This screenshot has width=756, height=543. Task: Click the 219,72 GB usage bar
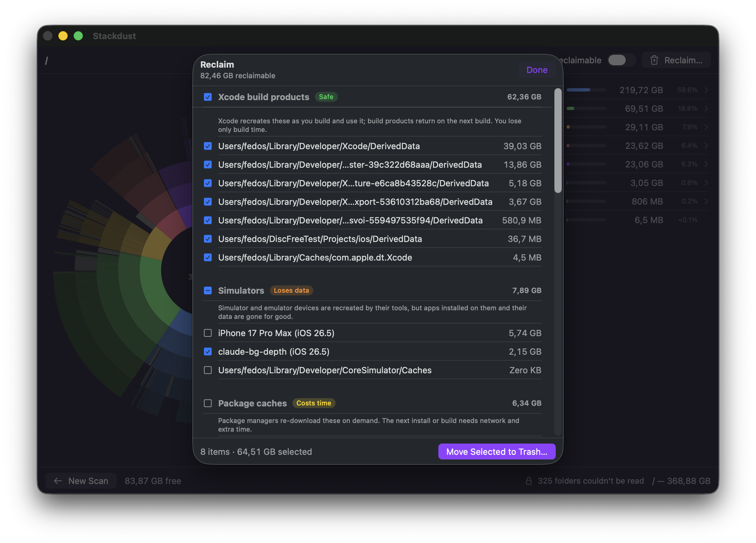click(x=586, y=90)
